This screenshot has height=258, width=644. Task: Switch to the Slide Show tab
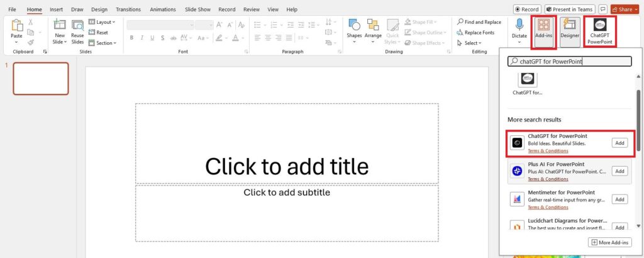click(197, 9)
